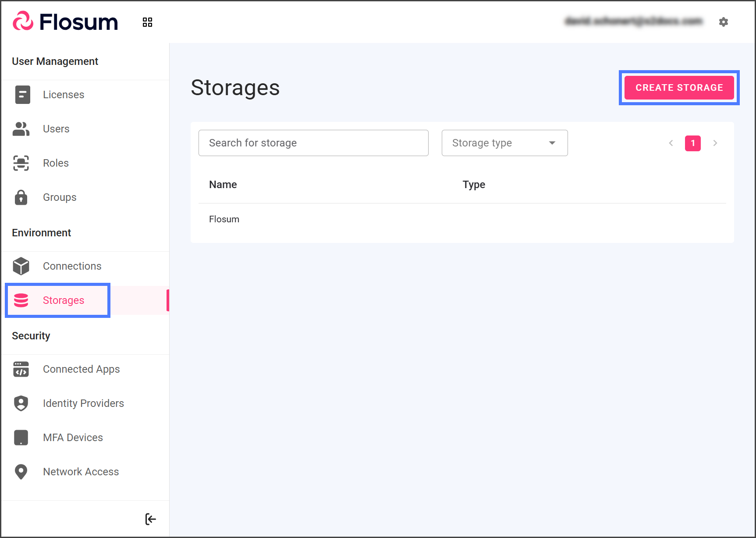Click the Identity Providers shield icon
Viewport: 756px width, 538px height.
21,403
